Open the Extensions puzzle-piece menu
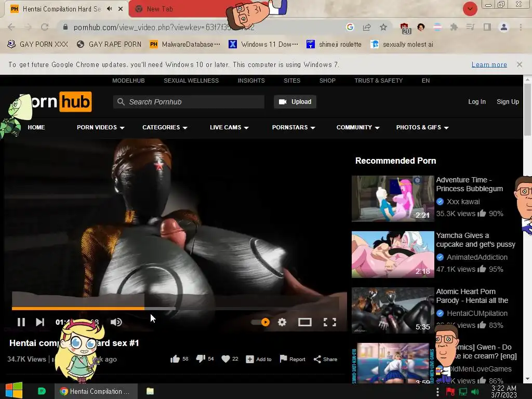Viewport: 532px width, 399px height. pos(454,27)
